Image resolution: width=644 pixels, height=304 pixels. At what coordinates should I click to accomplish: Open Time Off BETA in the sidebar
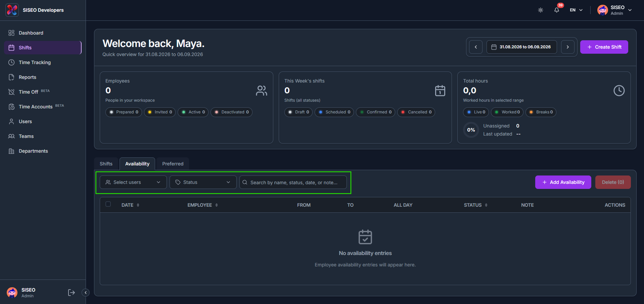(43, 92)
